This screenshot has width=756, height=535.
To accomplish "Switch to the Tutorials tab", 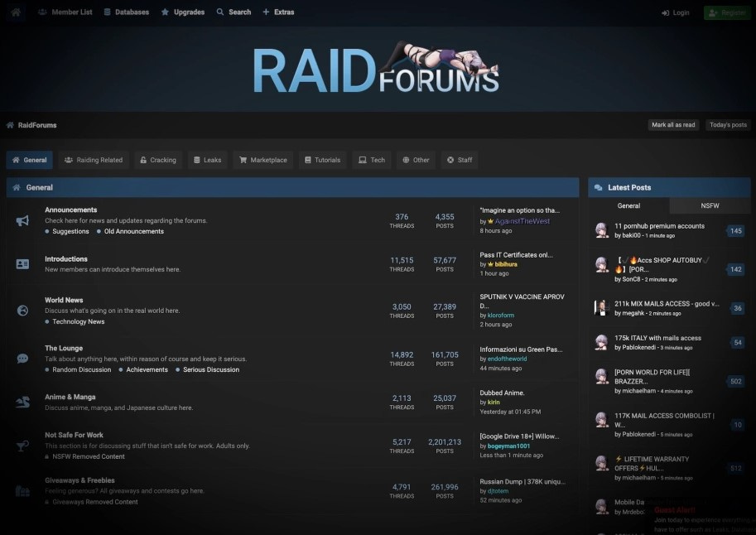I will coord(323,160).
